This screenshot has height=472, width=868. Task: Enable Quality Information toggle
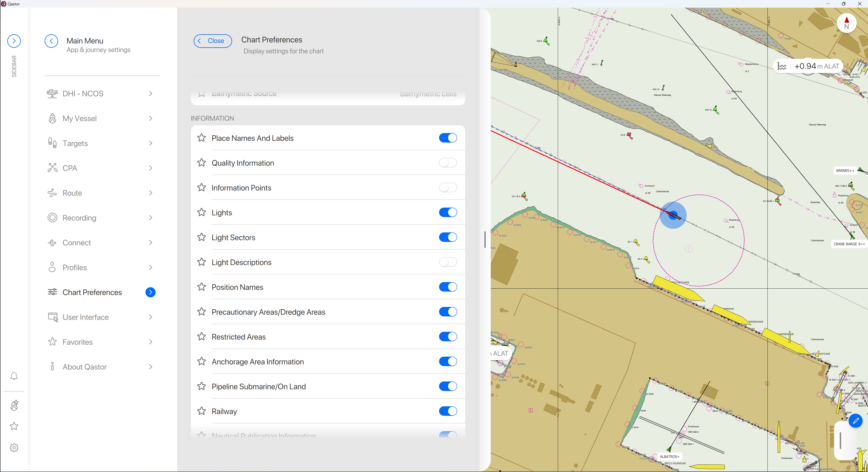[x=448, y=163]
